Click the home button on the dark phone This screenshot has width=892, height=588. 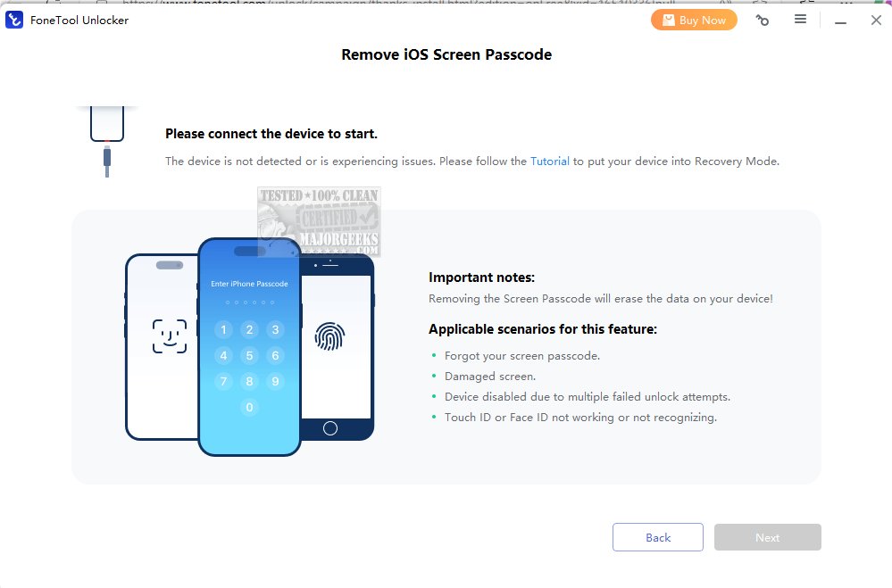(x=330, y=428)
